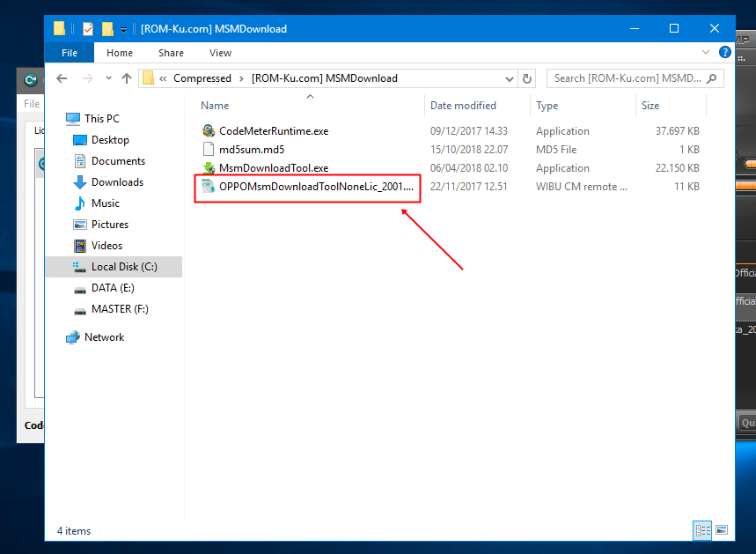Select the md5sum.md5 file icon

pos(209,149)
